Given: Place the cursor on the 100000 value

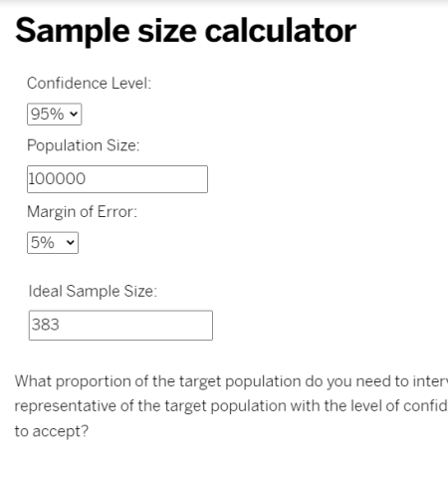Looking at the screenshot, I should point(57,179).
